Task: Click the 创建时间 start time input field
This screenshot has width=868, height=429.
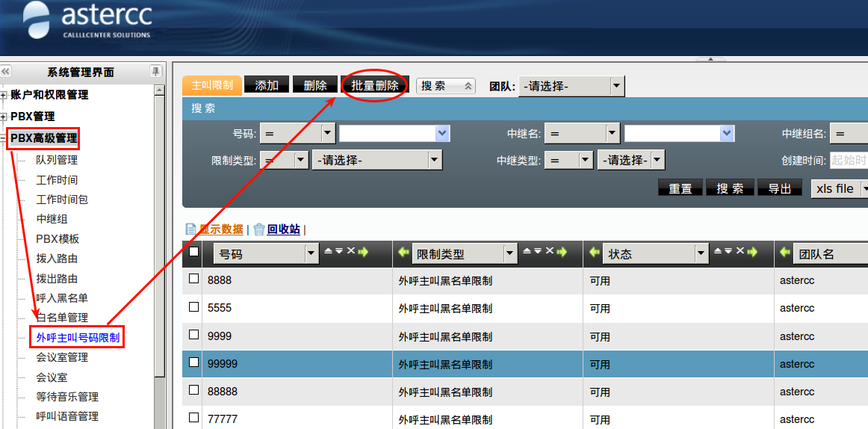Action: 849,160
